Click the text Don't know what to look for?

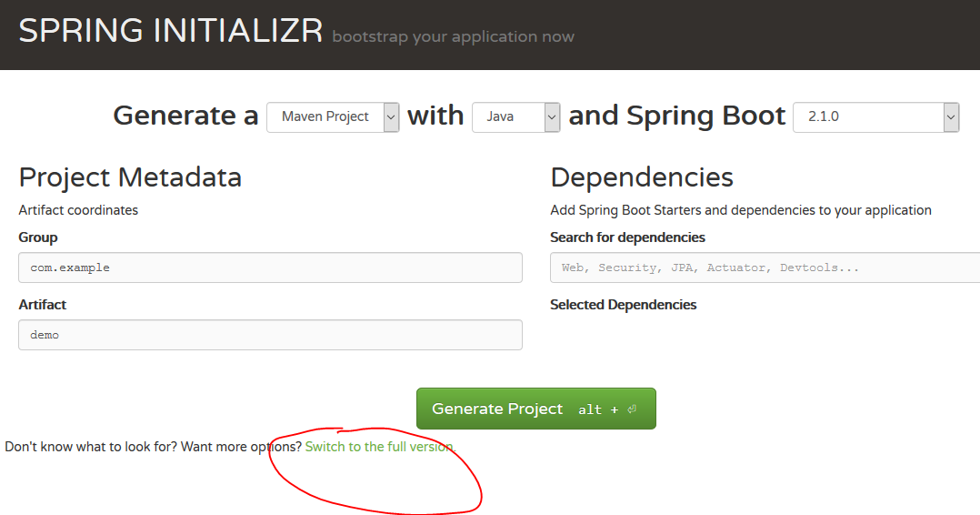(91, 447)
